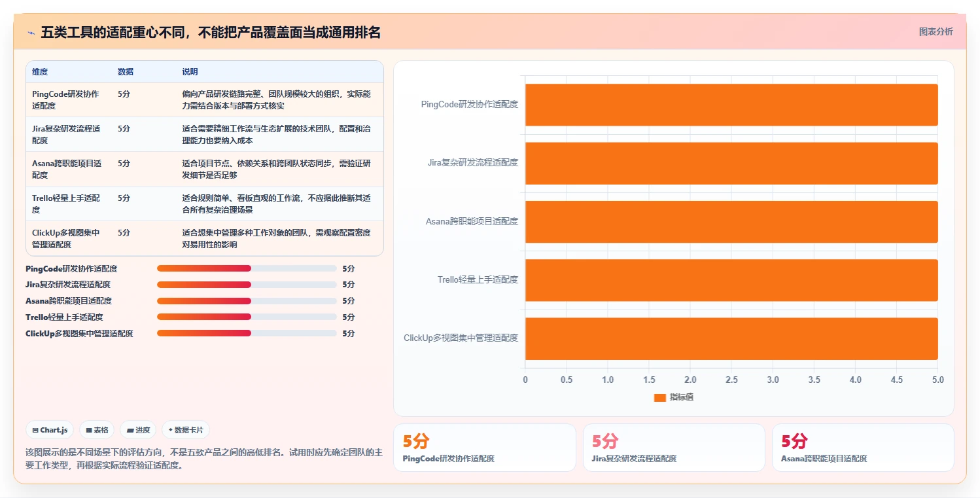Click the footnote paragraph starting 该图展示的是
This screenshot has width=980, height=498.
point(204,459)
